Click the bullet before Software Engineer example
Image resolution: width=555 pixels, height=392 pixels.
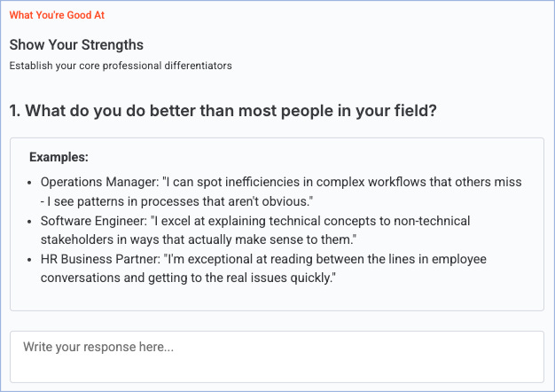31,220
